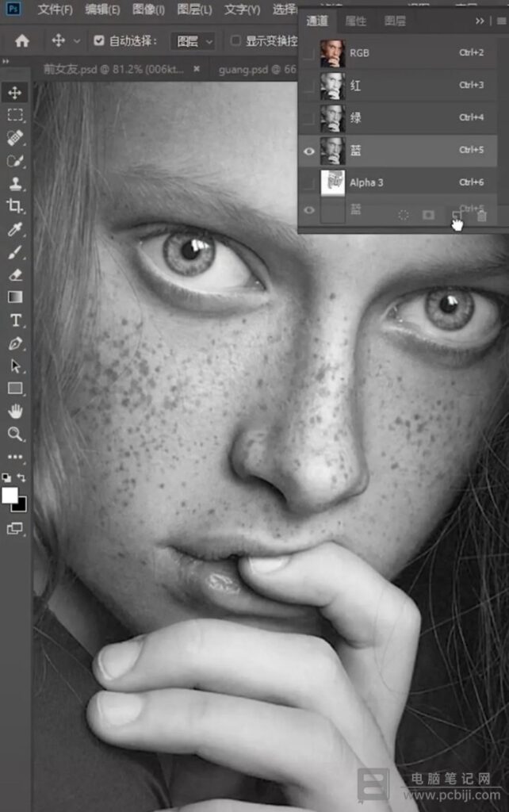Screen dimensions: 509x812
Task: Toggle the 自动选择 checkbox
Action: click(x=99, y=40)
